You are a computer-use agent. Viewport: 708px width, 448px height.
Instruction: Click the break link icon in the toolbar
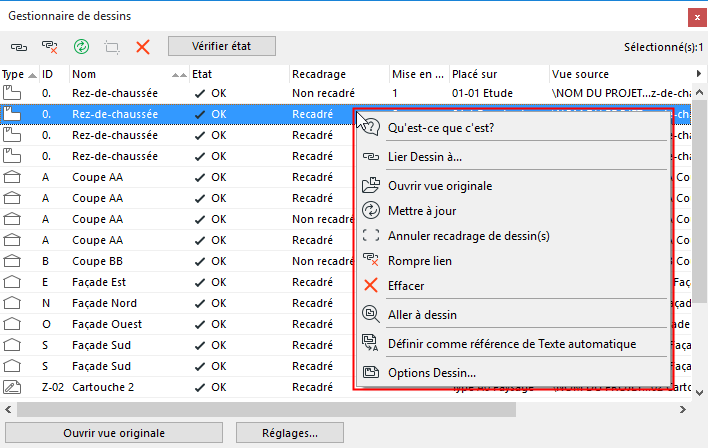(x=49, y=46)
